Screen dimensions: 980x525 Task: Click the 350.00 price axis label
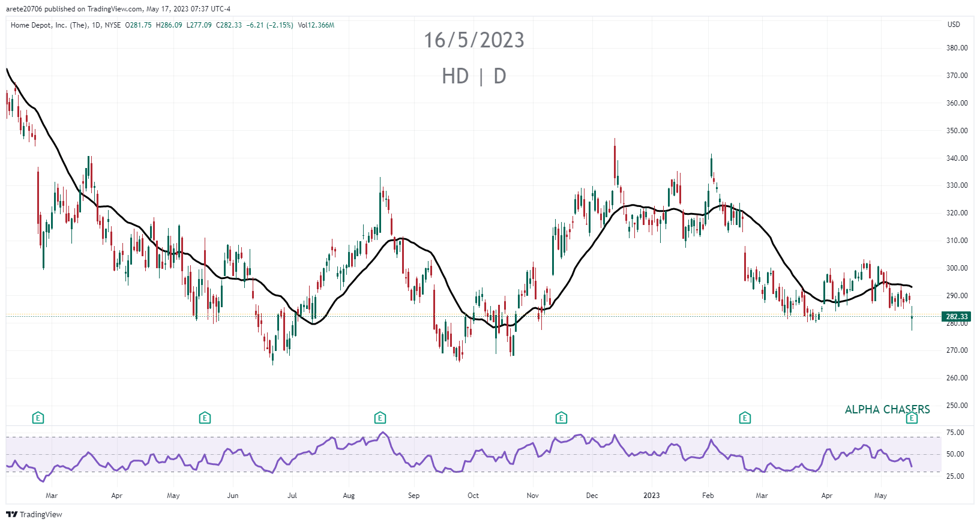pos(957,131)
